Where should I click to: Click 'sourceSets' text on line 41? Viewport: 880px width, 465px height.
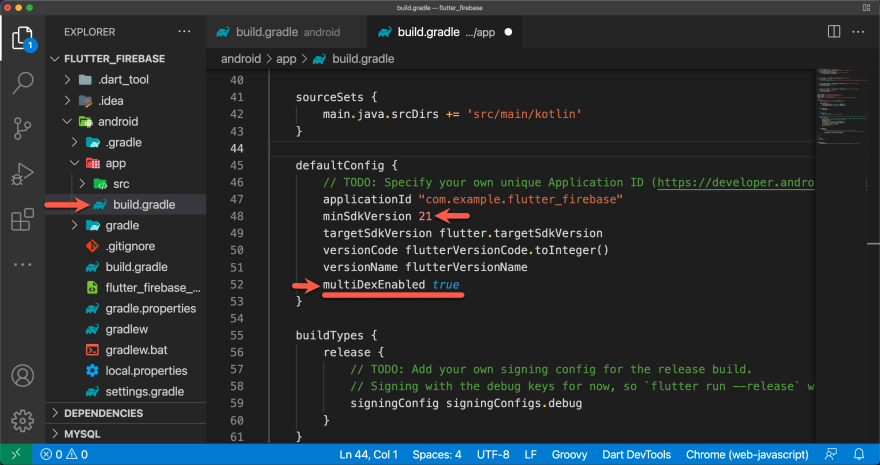330,98
